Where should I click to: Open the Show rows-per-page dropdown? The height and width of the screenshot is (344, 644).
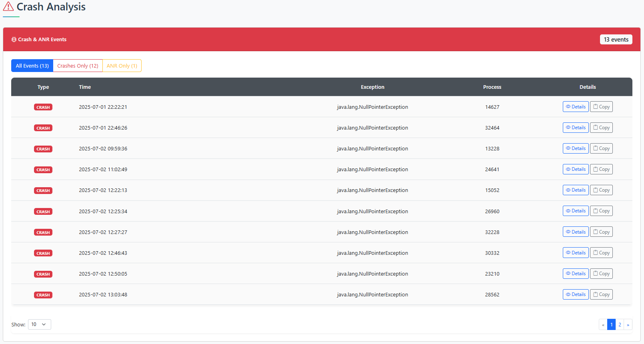coord(39,324)
